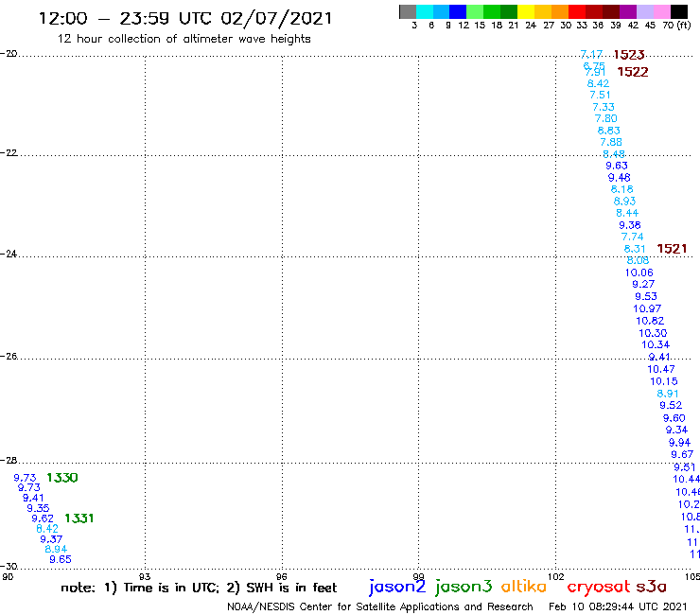Click the longitude axis label 102
The height and width of the screenshot is (615, 700).
pos(556,576)
